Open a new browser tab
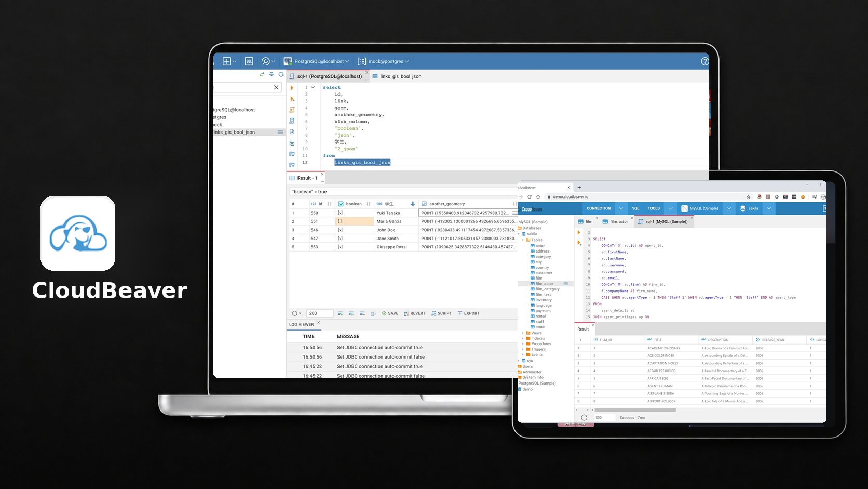Image resolution: width=868 pixels, height=489 pixels. click(x=579, y=188)
